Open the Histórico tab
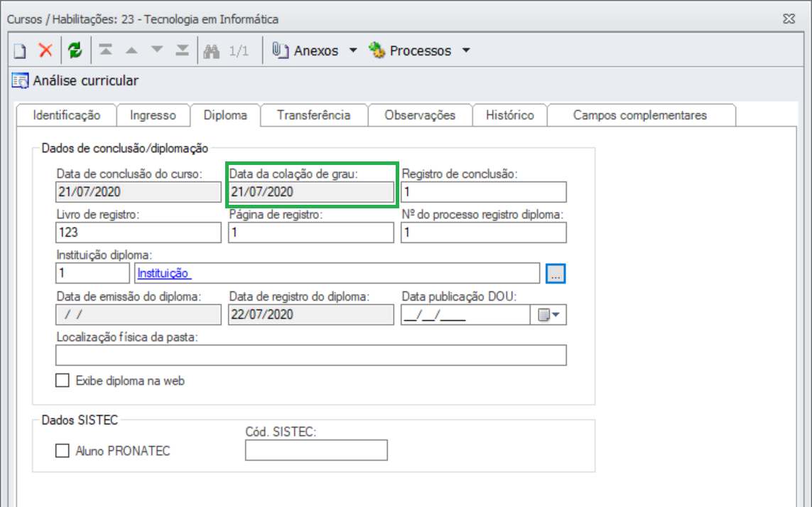Image resolution: width=812 pixels, height=507 pixels. 510,115
